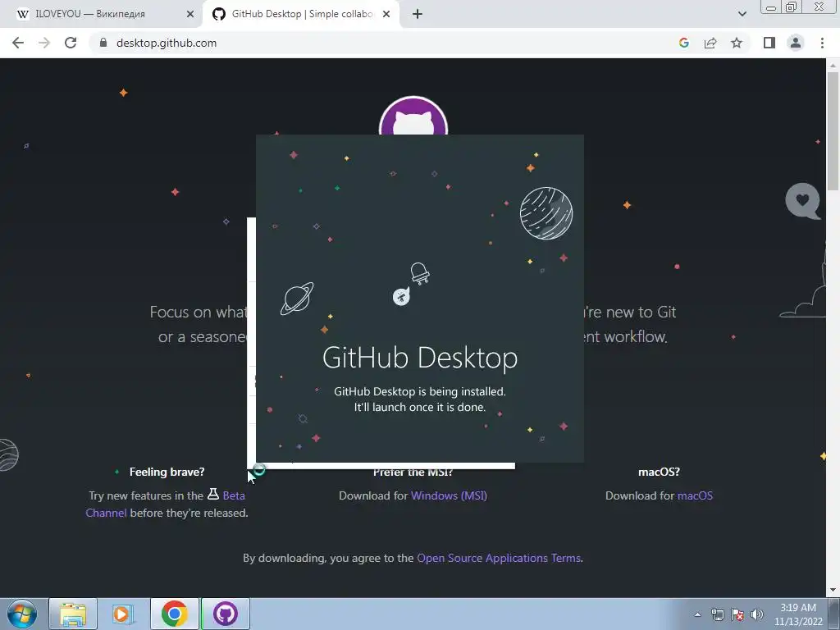The width and height of the screenshot is (840, 630).
Task: Click the forward navigation arrow
Action: (44, 43)
